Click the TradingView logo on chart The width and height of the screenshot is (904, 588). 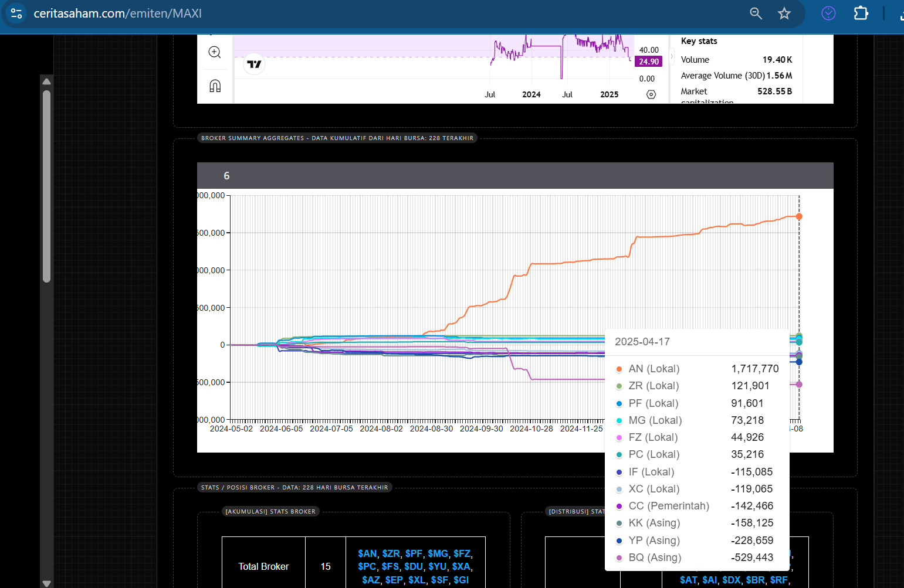254,64
